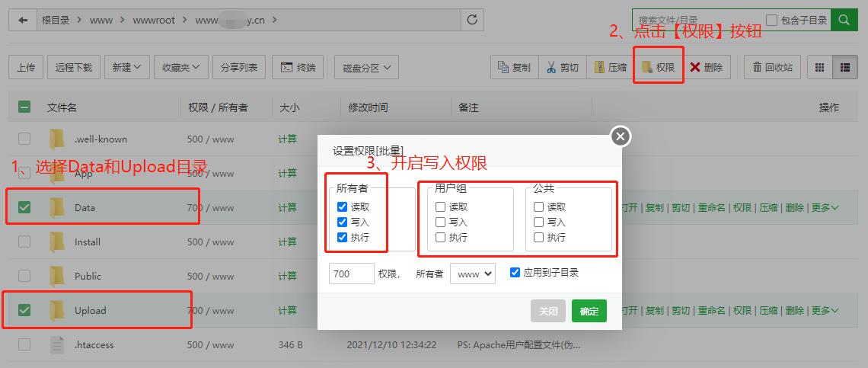This screenshot has width=868, height=368.
Task: Click the 权限 permissions toolbar button
Action: 658,67
